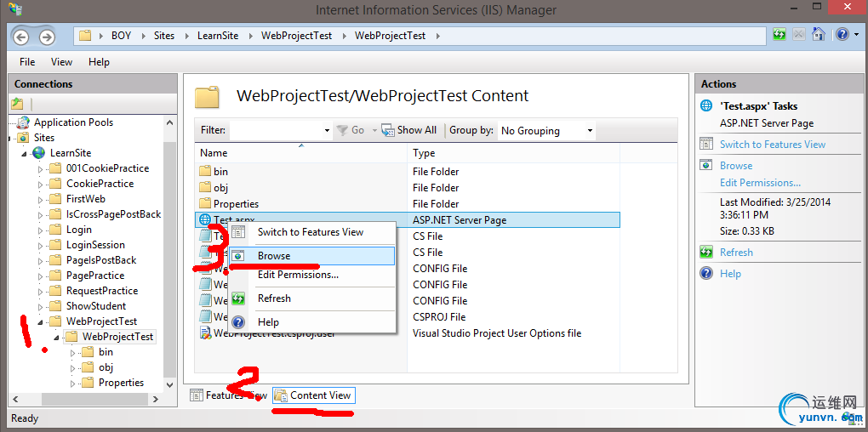
Task: Click the Help icon in Actions pane
Action: coord(705,273)
